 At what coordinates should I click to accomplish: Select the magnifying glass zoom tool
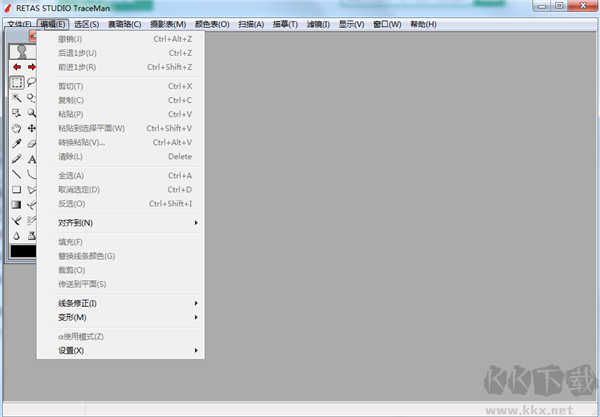pos(31,113)
